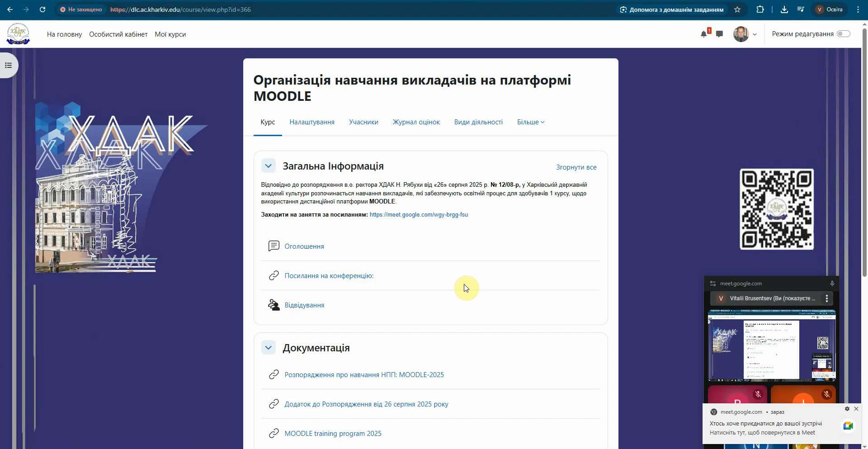The height and width of the screenshot is (449, 868).
Task: Open the meet.google.com meeting link
Action: pos(419,215)
